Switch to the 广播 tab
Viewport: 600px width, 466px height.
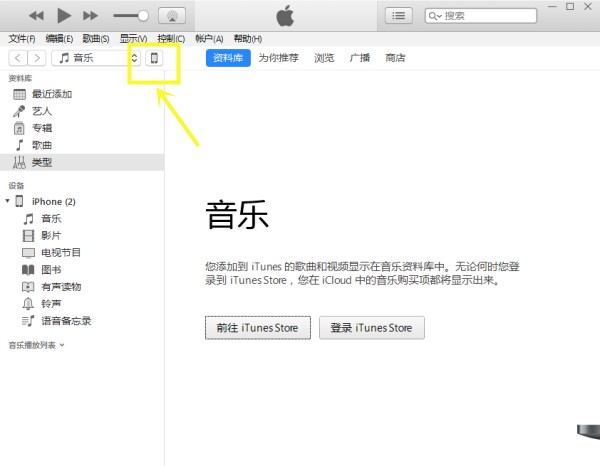click(360, 58)
